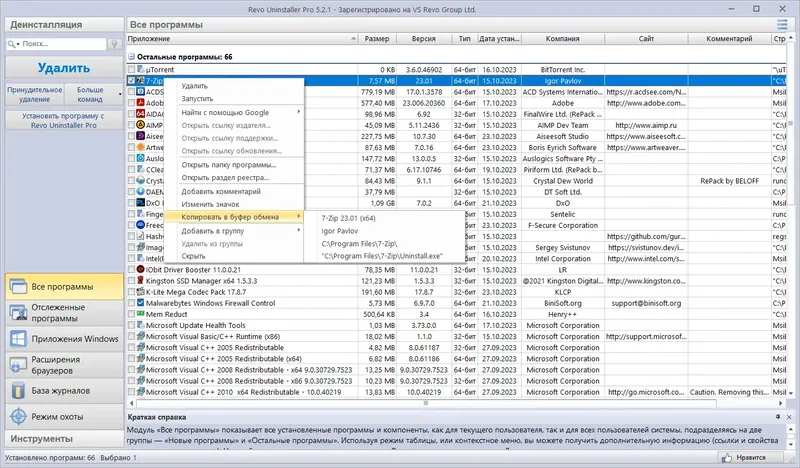Image resolution: width=800 pixels, height=468 pixels.
Task: Click the Malwarebytes Windows Firewall Control icon
Action: pos(141,303)
